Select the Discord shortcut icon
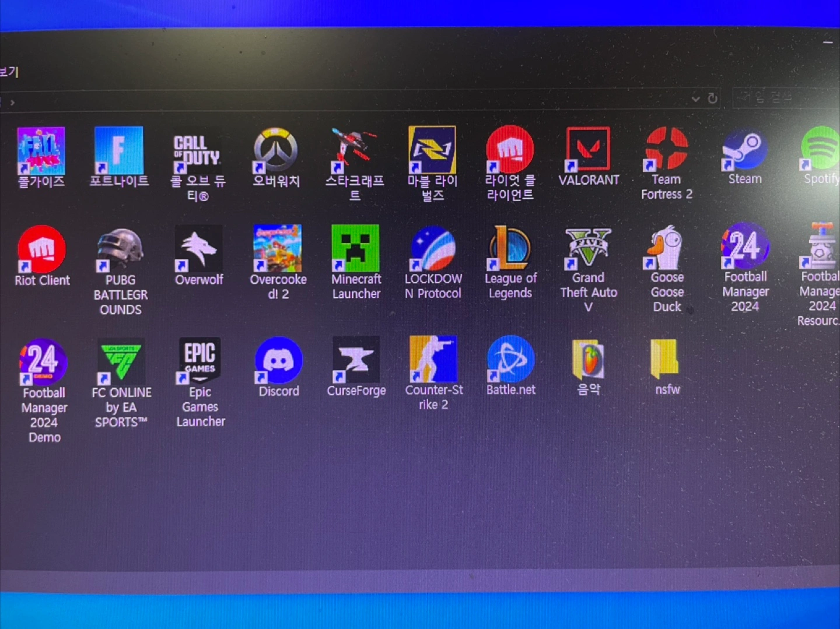The image size is (840, 629). tap(278, 361)
